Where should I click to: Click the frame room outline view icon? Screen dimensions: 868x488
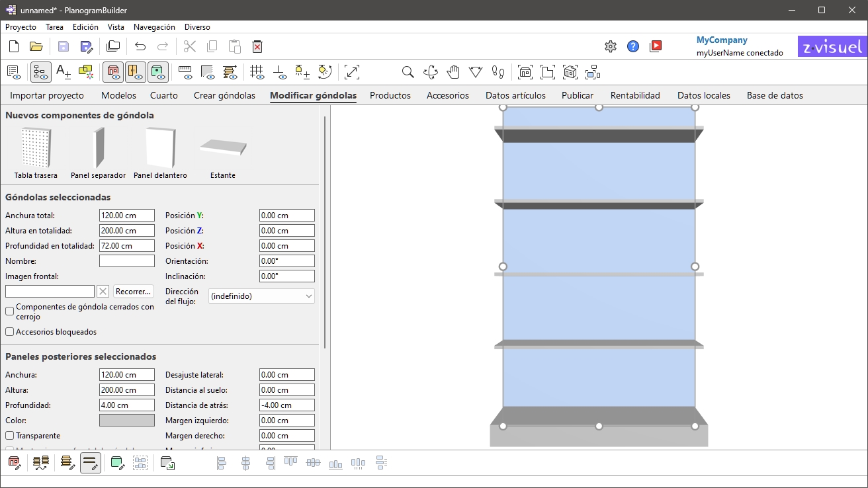click(548, 71)
